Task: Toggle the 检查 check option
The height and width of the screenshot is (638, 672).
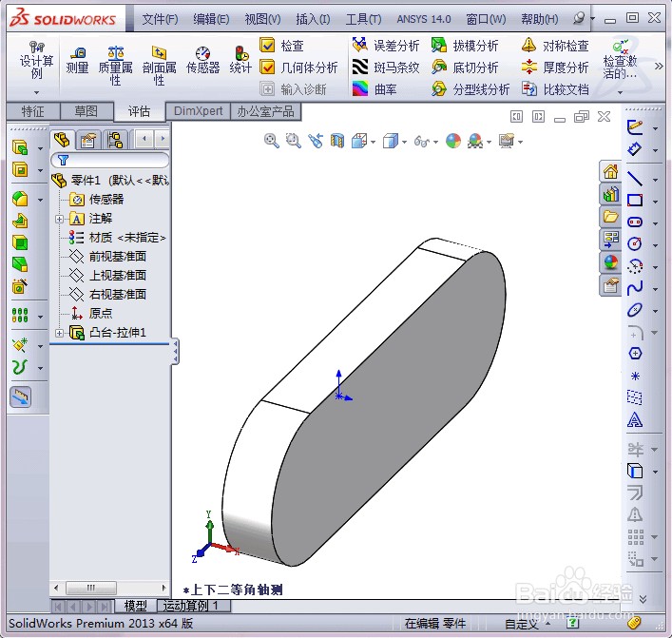Action: click(281, 45)
